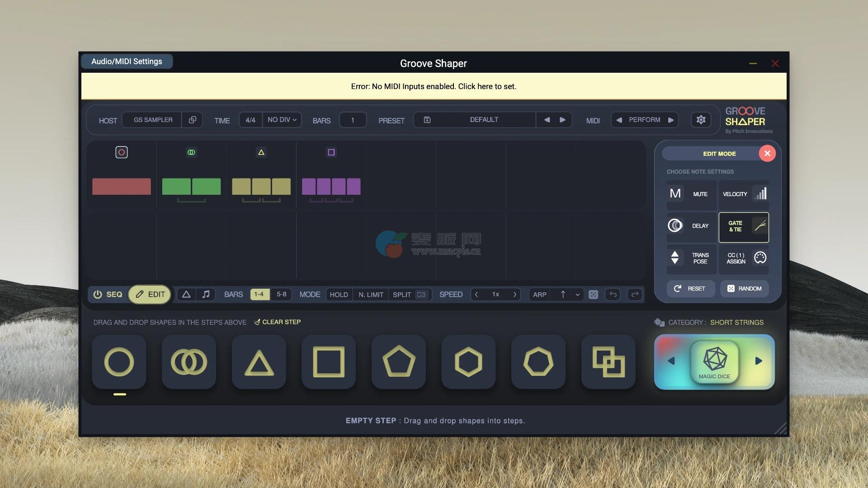Open the Audio/MIDI Settings menu
Viewport: 868px width, 488px height.
tap(127, 61)
